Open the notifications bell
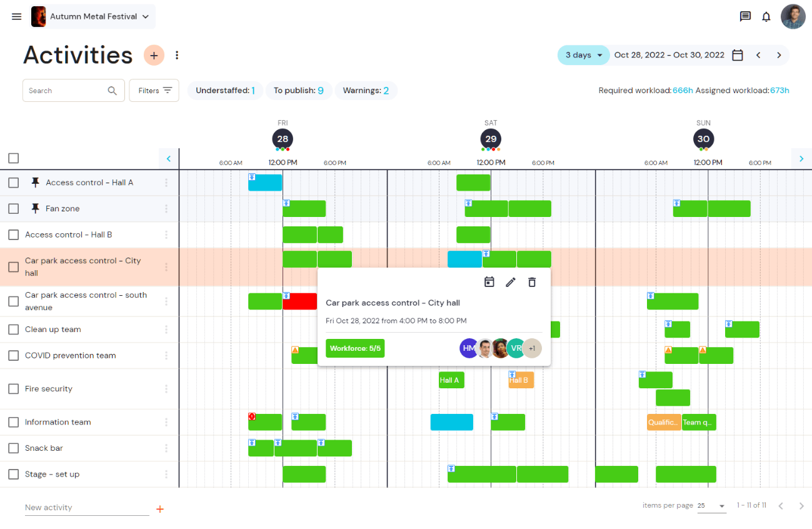Viewport: 812px width, 529px height. (x=766, y=17)
